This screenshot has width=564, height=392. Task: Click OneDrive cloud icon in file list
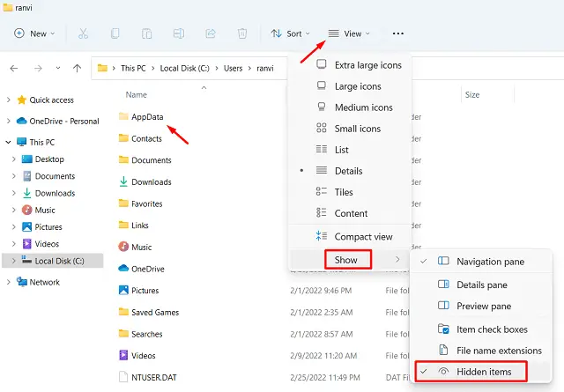123,269
